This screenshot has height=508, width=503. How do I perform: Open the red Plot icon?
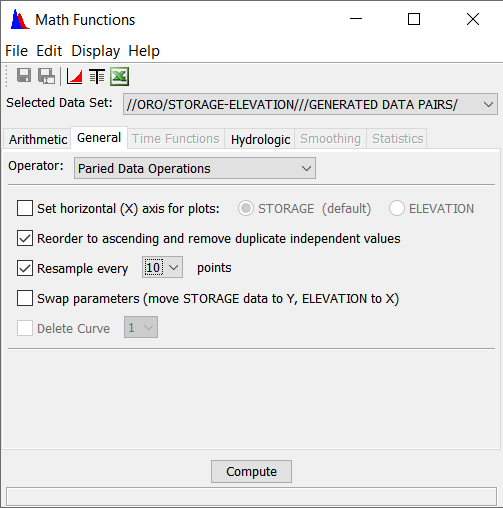[74, 76]
